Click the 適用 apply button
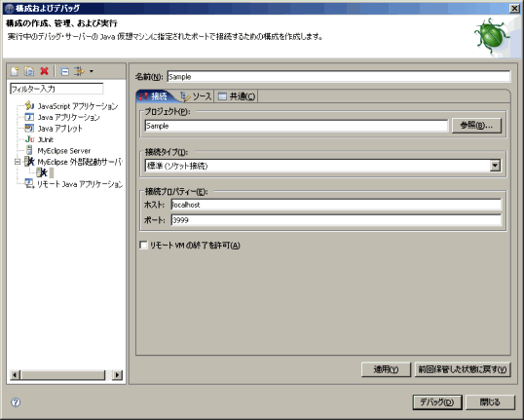 386,369
